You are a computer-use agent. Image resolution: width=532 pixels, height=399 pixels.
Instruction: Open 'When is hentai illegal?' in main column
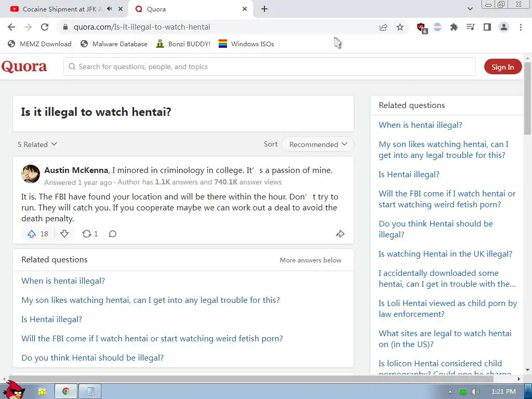pos(63,281)
